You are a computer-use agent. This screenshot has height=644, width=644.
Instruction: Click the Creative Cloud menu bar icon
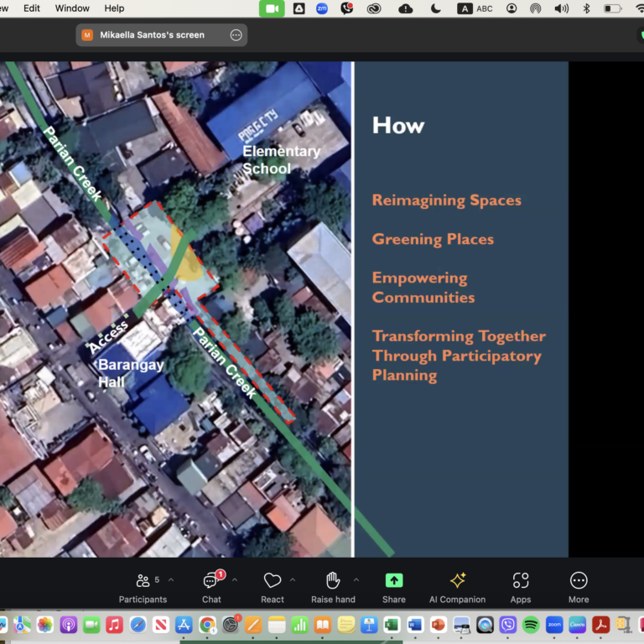374,8
